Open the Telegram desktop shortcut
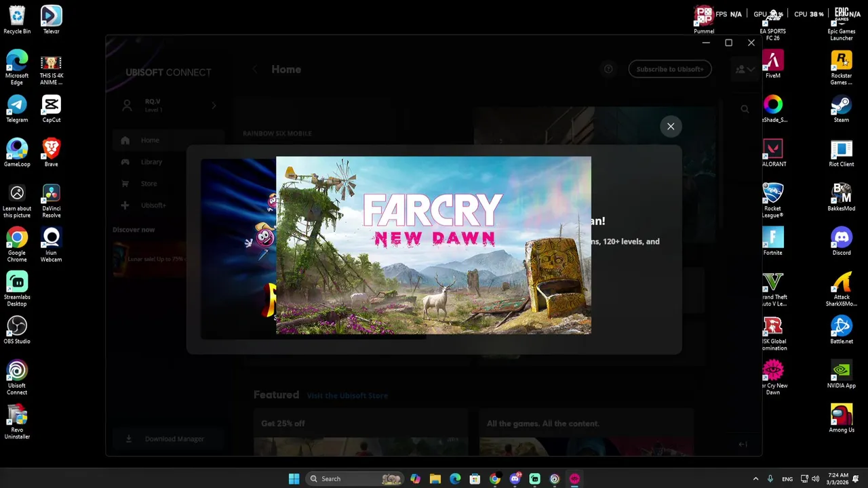The height and width of the screenshot is (488, 868). (x=17, y=108)
